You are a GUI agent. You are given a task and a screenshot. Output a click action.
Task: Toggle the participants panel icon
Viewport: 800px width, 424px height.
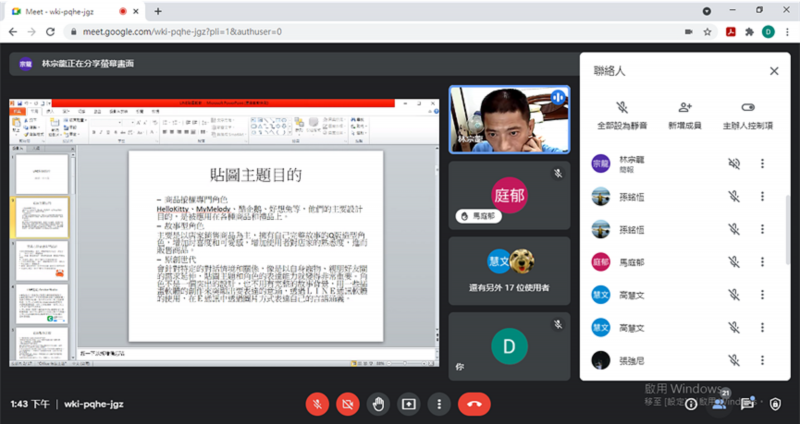tap(719, 403)
